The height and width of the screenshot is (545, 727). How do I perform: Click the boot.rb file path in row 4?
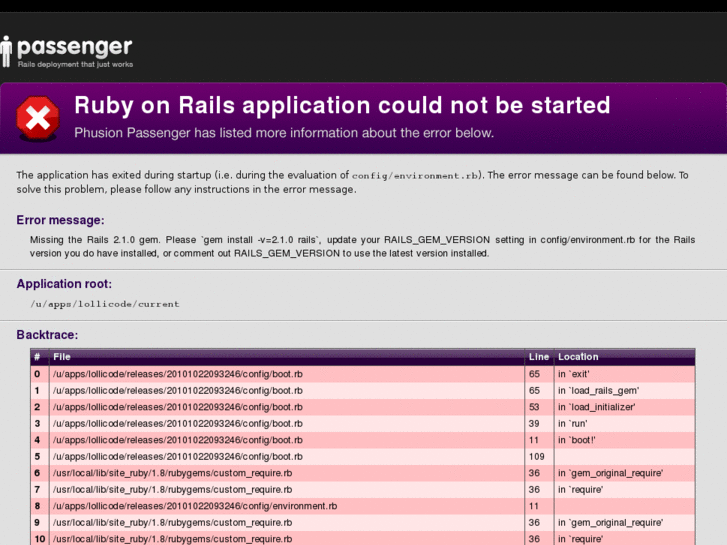coord(178,440)
